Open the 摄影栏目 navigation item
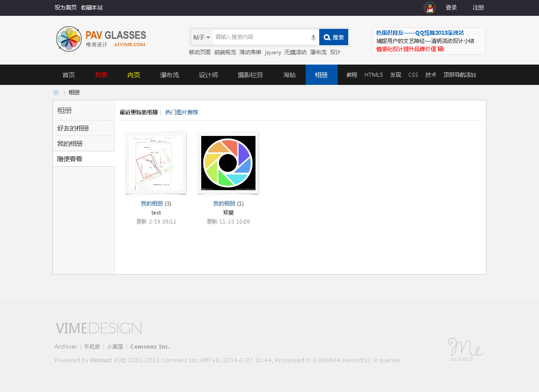Image resolution: width=539 pixels, height=392 pixels. click(x=251, y=75)
